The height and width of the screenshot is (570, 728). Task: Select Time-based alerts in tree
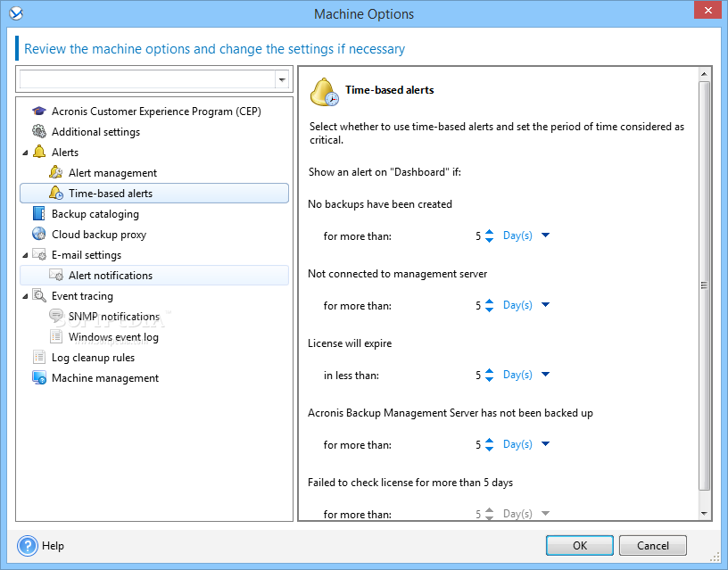coord(154,193)
